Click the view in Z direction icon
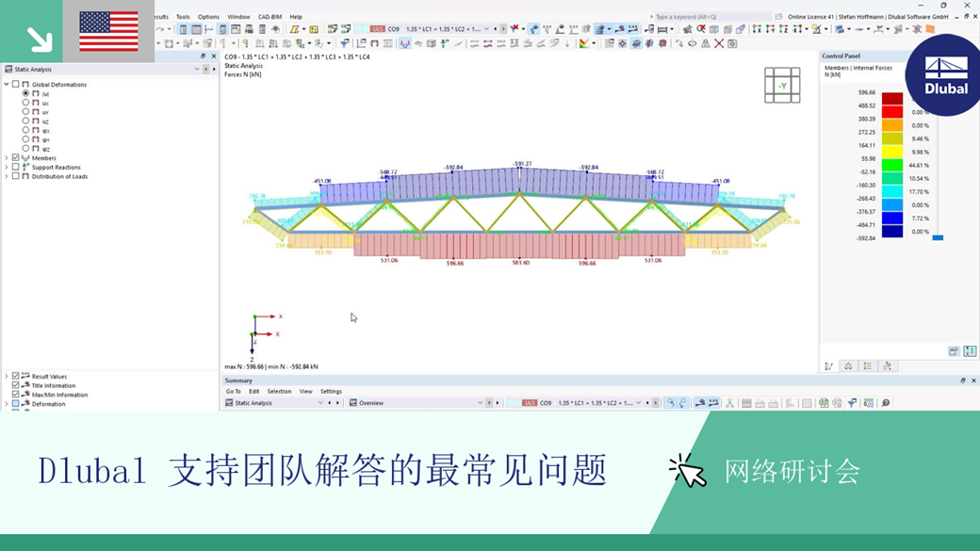Viewport: 980px width, 551px height. click(x=783, y=29)
